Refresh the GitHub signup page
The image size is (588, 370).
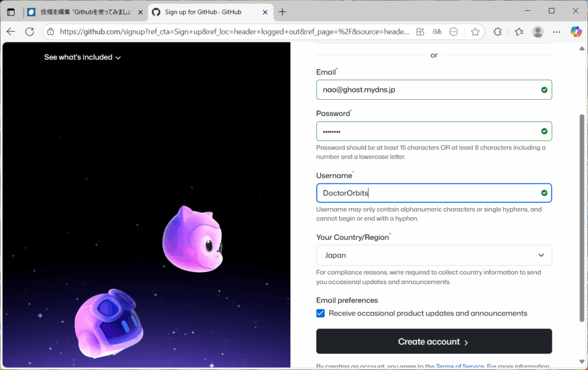pyautogui.click(x=29, y=32)
